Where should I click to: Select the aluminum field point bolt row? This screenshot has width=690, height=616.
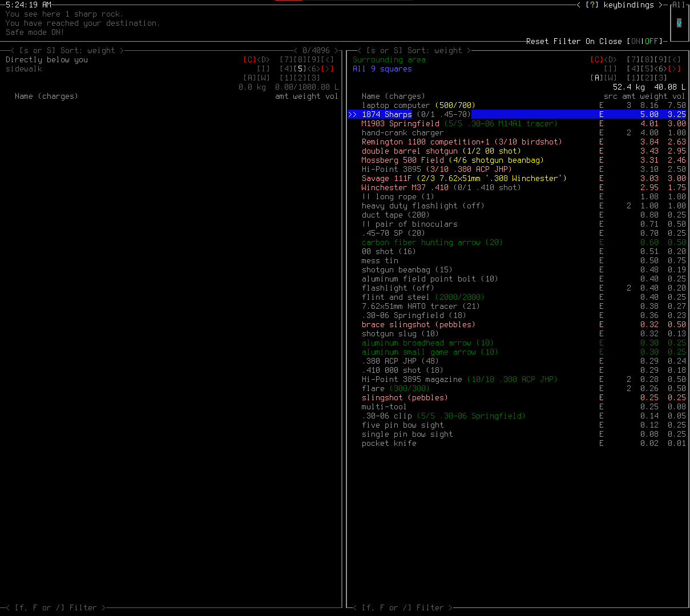coord(517,279)
